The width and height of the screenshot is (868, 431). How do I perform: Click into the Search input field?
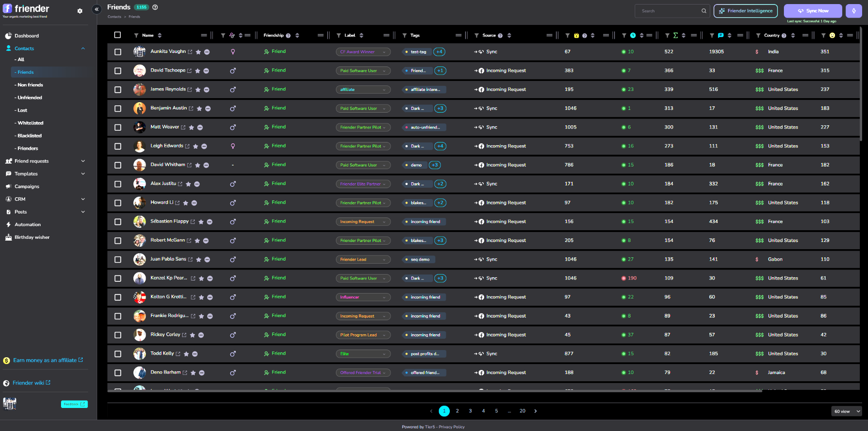671,11
